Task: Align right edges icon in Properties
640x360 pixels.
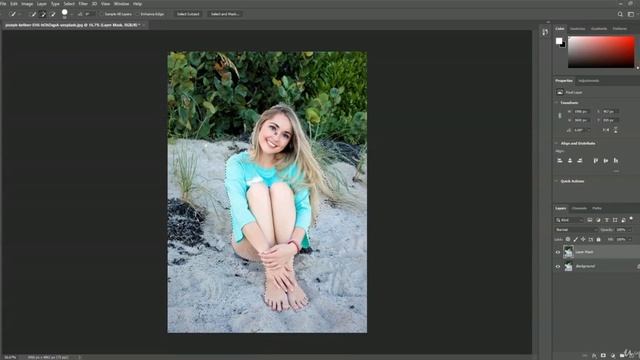Action: (580, 160)
